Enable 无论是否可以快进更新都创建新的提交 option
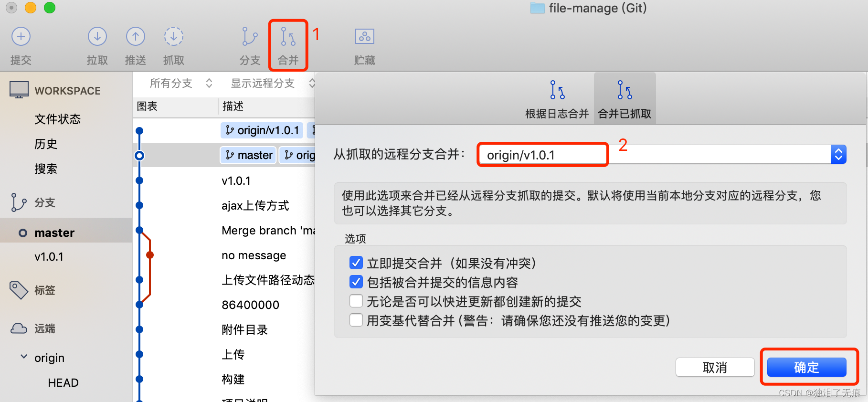 coord(356,301)
